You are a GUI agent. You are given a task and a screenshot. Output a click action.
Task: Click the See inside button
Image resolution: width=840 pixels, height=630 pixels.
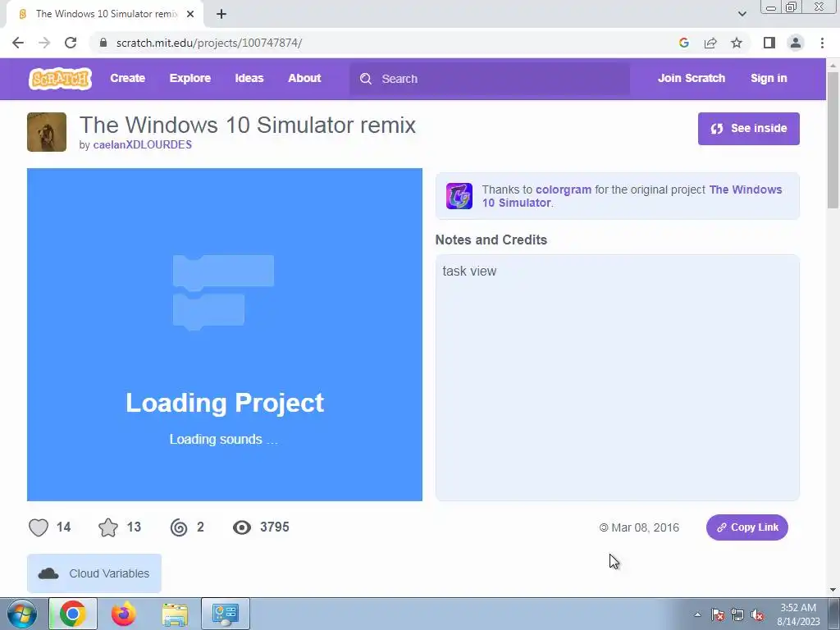click(748, 129)
